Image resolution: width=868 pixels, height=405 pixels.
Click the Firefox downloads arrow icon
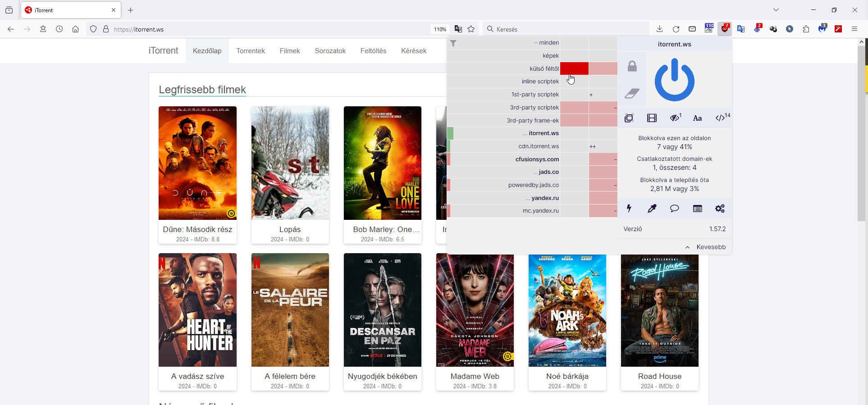[x=659, y=29]
